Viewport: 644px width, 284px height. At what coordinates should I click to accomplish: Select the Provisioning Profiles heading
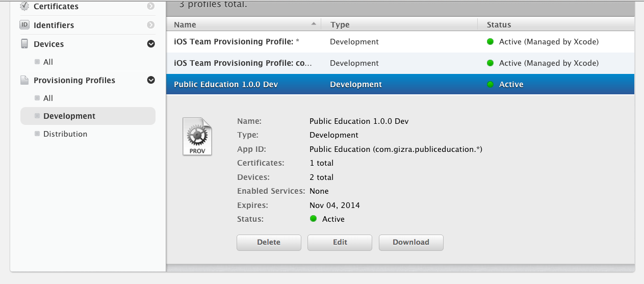pyautogui.click(x=74, y=81)
